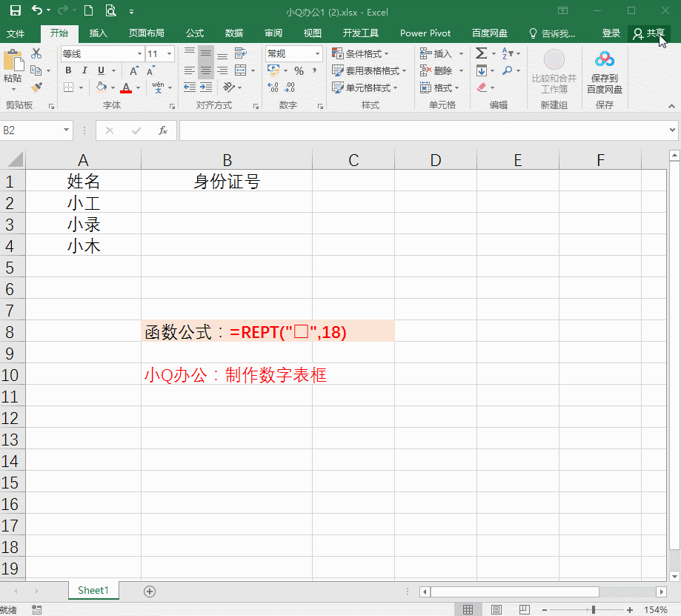Apply comma style number format
This screenshot has width=681, height=616.
314,70
